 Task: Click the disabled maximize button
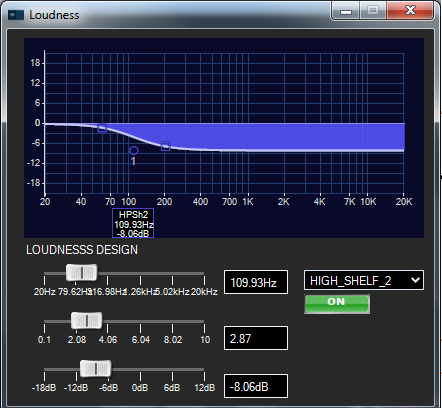pyautogui.click(x=373, y=11)
